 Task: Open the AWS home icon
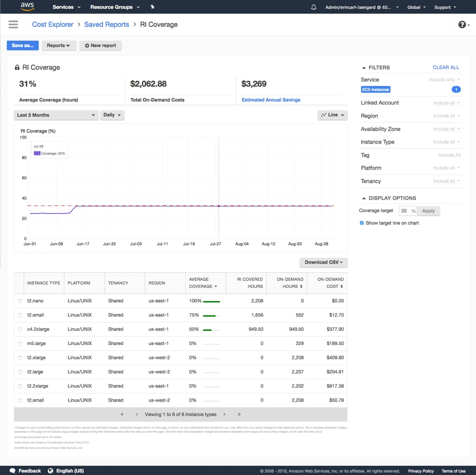(x=27, y=7)
